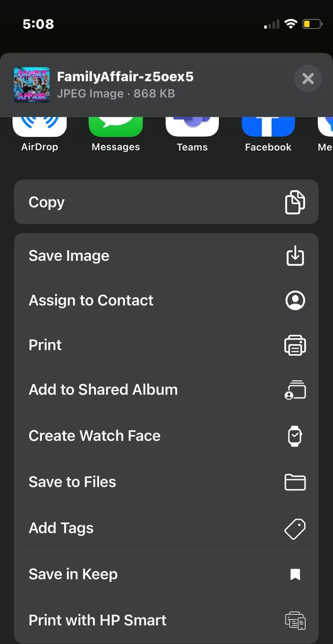Tap the Keep bookmark icon

click(295, 575)
